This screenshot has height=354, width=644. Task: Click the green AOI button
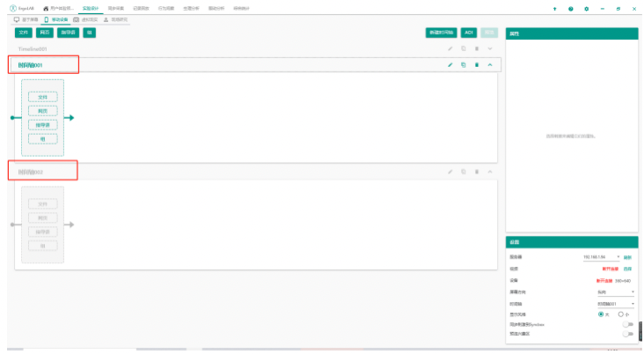(469, 32)
